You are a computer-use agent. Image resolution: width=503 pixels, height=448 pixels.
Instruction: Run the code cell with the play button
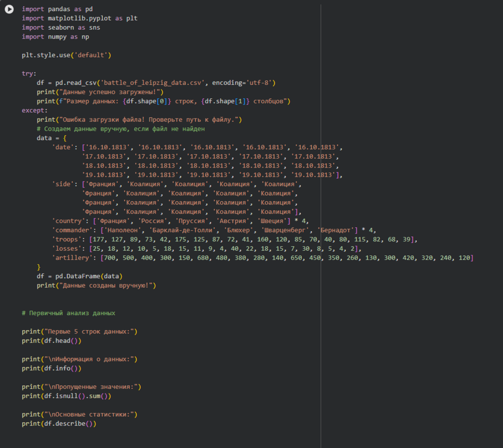[x=9, y=9]
